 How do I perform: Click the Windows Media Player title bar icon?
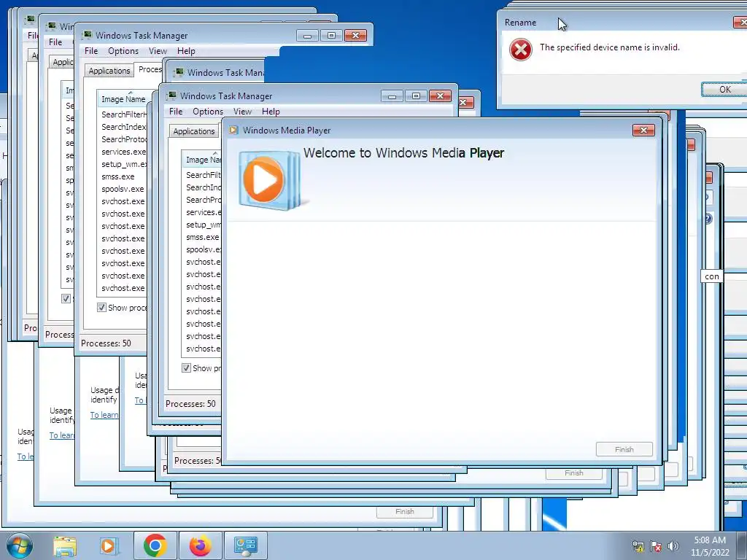coord(233,130)
